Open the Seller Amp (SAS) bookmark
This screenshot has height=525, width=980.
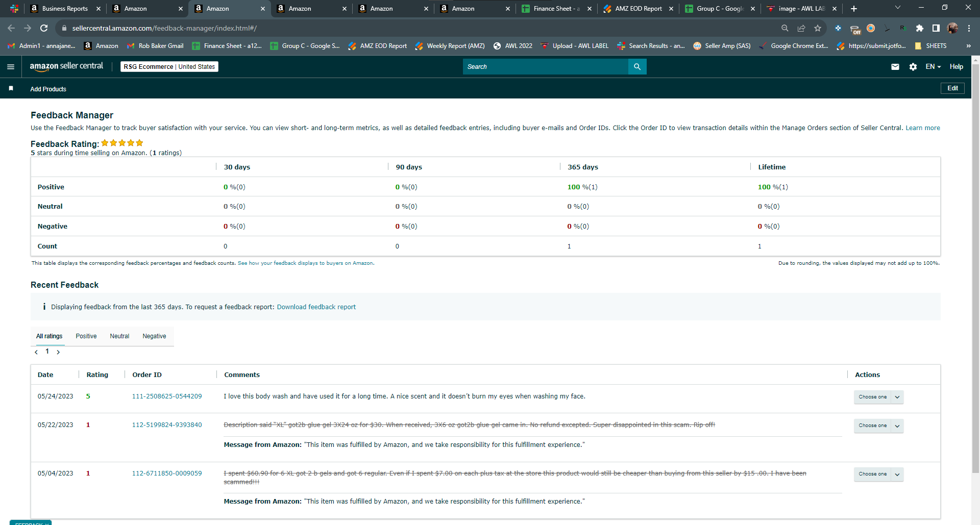click(x=722, y=46)
